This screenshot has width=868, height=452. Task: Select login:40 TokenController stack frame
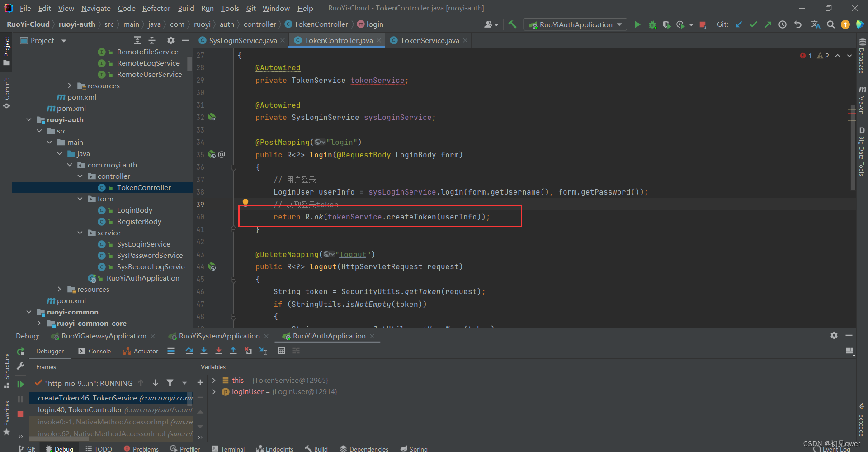point(111,409)
